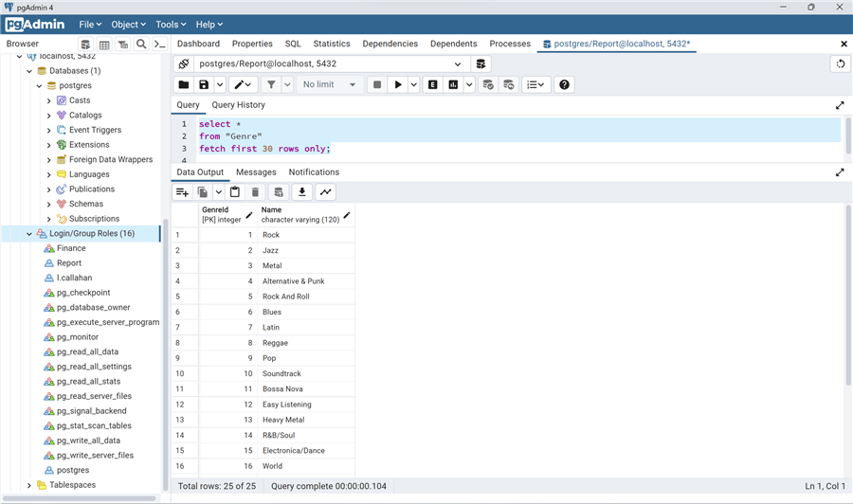Collapse the Databases (1) node
Viewport: 853px width, 504px height.
coord(29,71)
